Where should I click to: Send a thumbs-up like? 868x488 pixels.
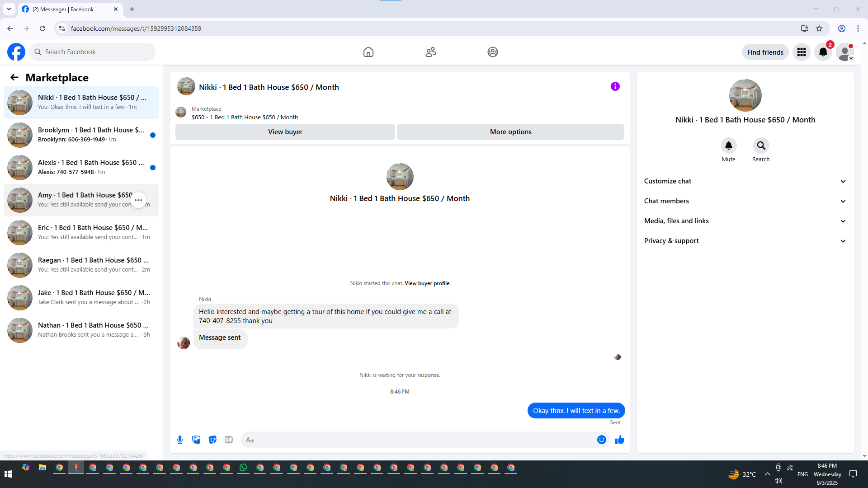coord(619,440)
